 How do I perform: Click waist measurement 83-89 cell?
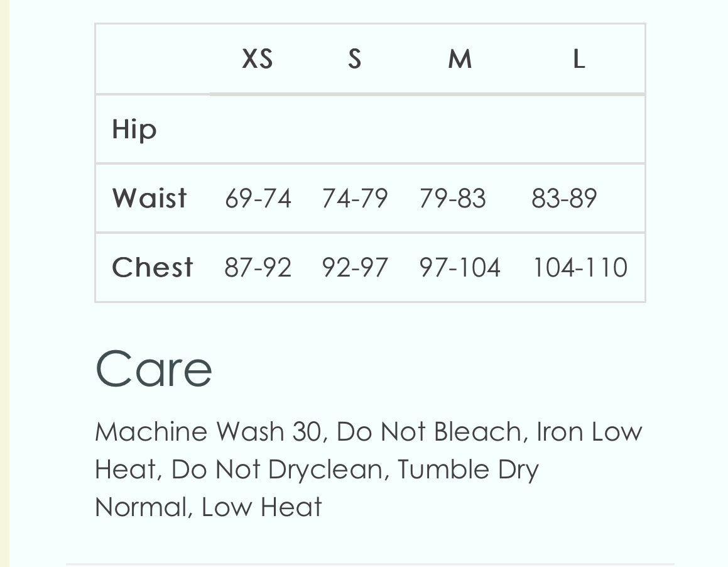pyautogui.click(x=564, y=199)
